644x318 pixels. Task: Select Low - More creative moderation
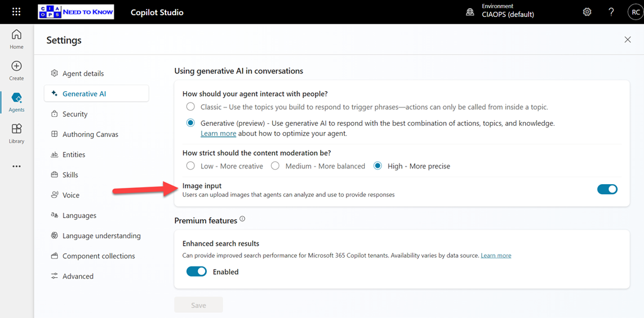click(191, 166)
